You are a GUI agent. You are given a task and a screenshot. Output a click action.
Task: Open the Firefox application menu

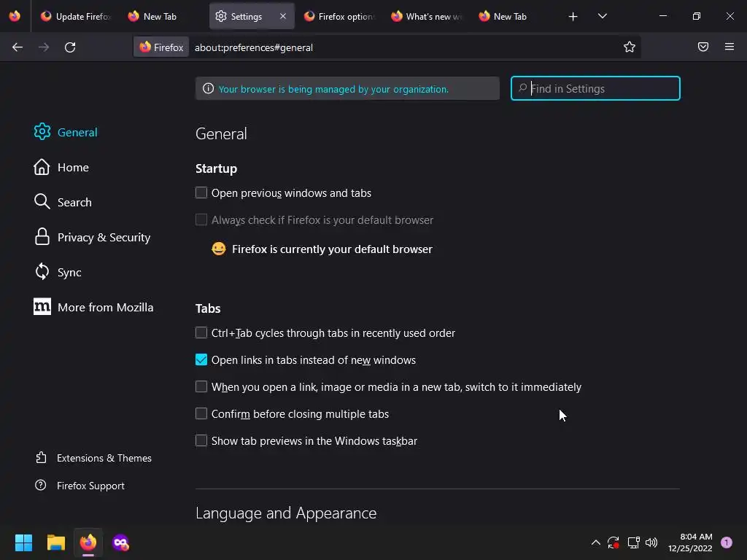pyautogui.click(x=729, y=47)
